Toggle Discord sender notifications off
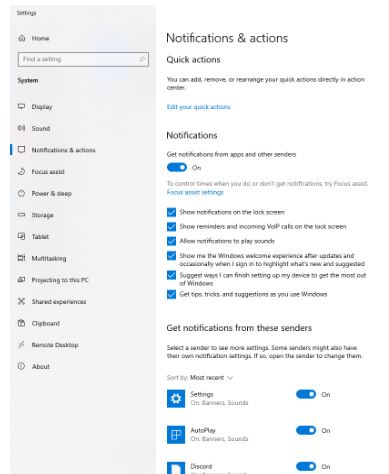The height and width of the screenshot is (474, 389). (x=306, y=466)
